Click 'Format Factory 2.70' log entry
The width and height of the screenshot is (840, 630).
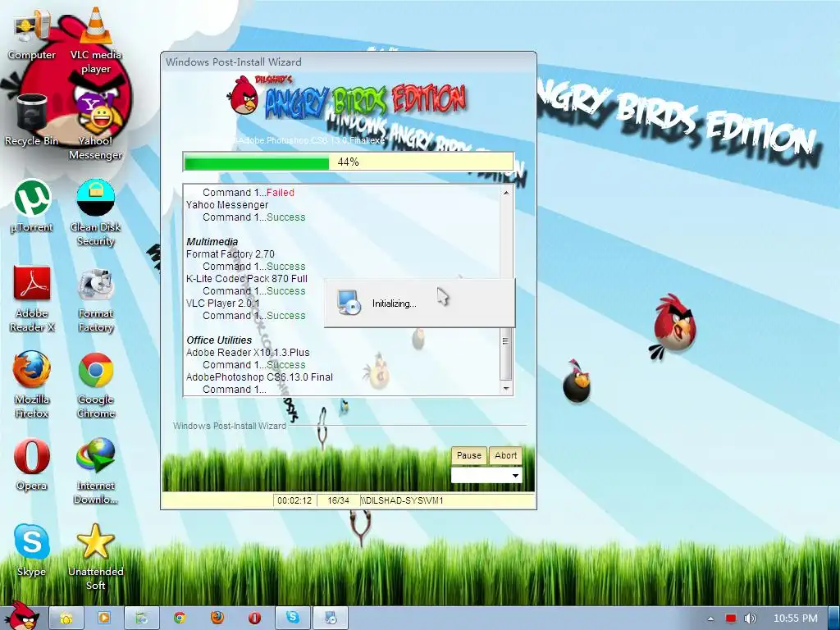click(231, 254)
